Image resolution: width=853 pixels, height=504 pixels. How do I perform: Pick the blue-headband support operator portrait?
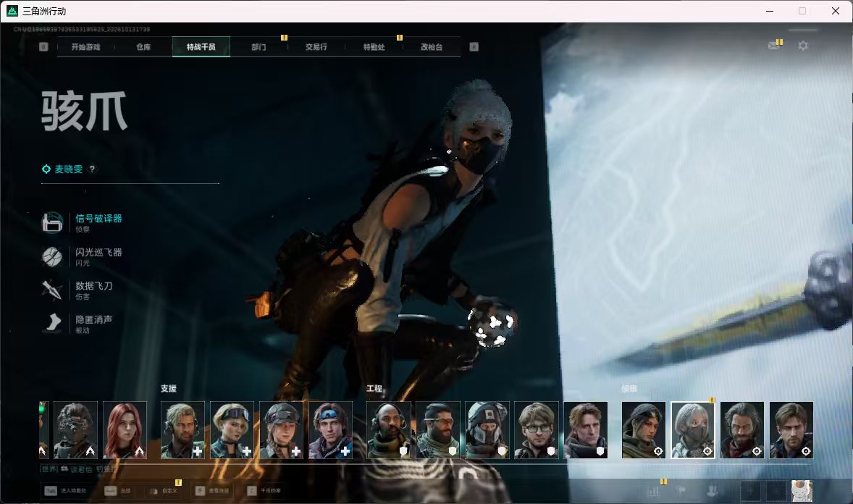click(x=331, y=430)
